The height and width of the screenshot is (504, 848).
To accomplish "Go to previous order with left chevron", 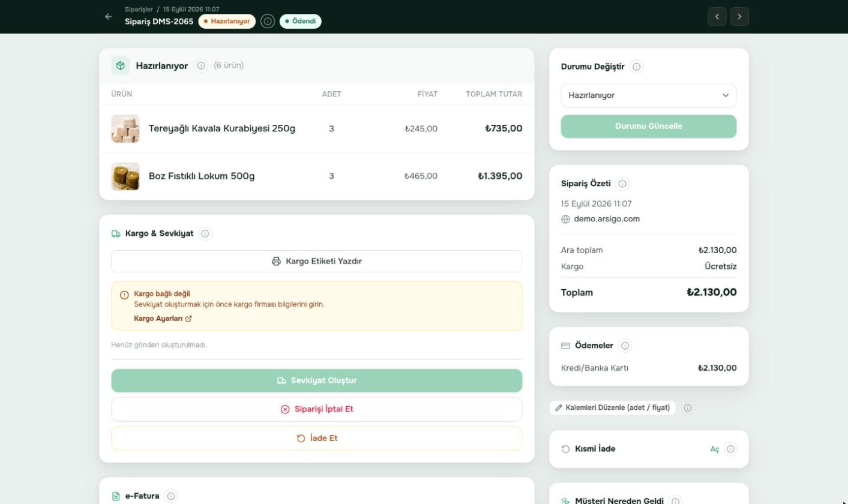I will tap(717, 17).
